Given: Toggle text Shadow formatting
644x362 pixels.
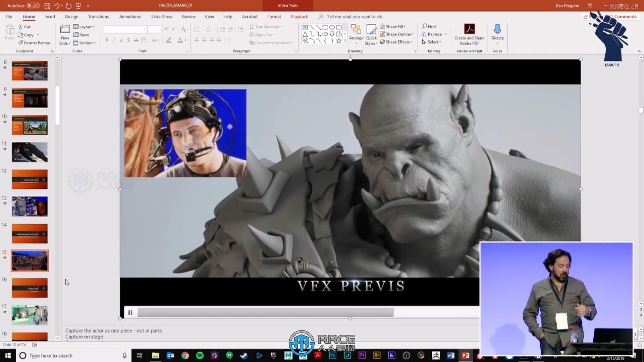Looking at the screenshot, I should pos(128,40).
